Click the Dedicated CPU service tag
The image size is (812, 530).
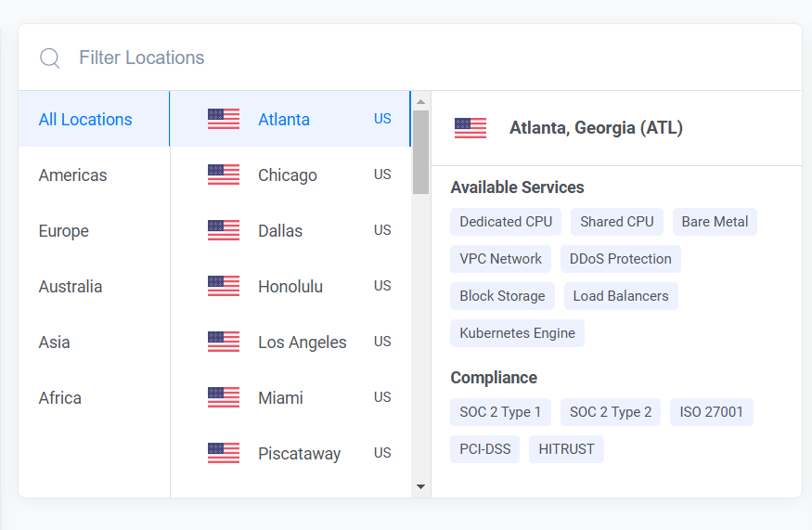506,222
